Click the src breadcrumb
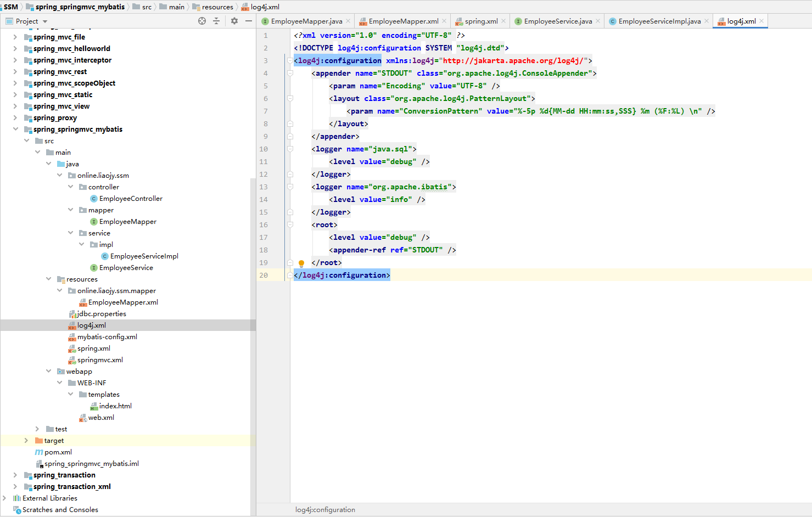Image resolution: width=812 pixels, height=517 pixels. pos(147,7)
